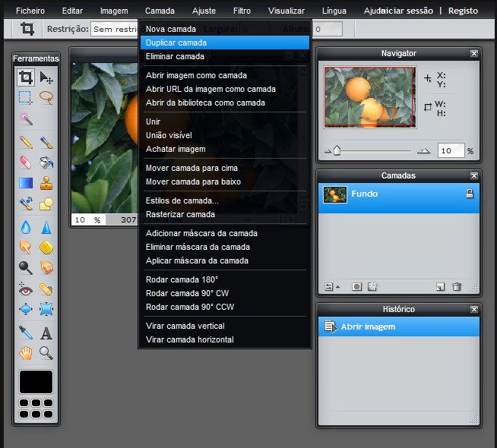Click the Registo link
This screenshot has height=448, width=497.
point(463,11)
